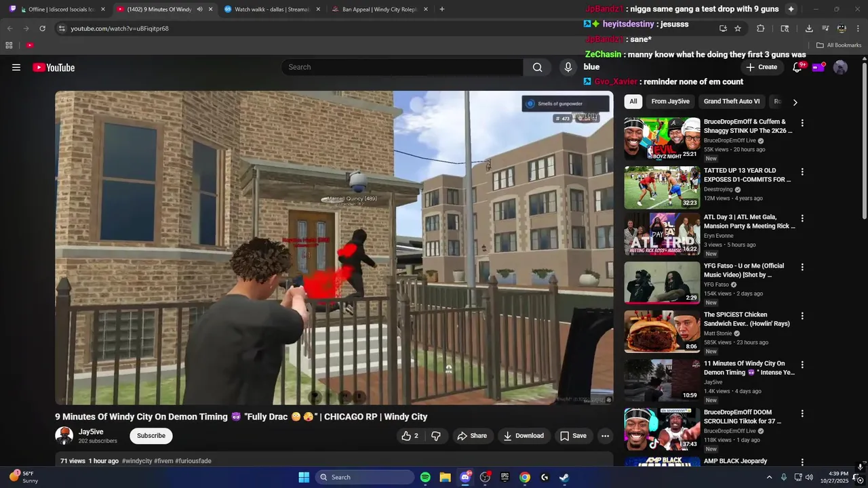Save the video to a playlist
868x488 pixels.
[x=573, y=436]
